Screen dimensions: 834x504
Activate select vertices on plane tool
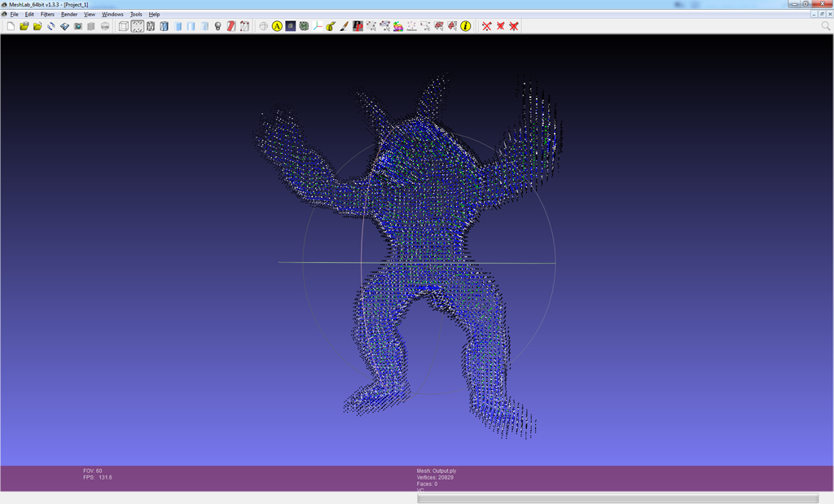[x=384, y=26]
